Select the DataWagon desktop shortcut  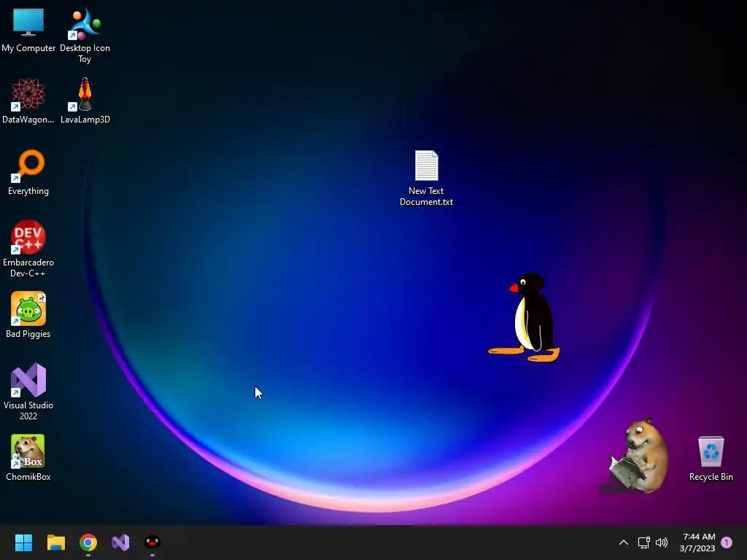(x=28, y=101)
